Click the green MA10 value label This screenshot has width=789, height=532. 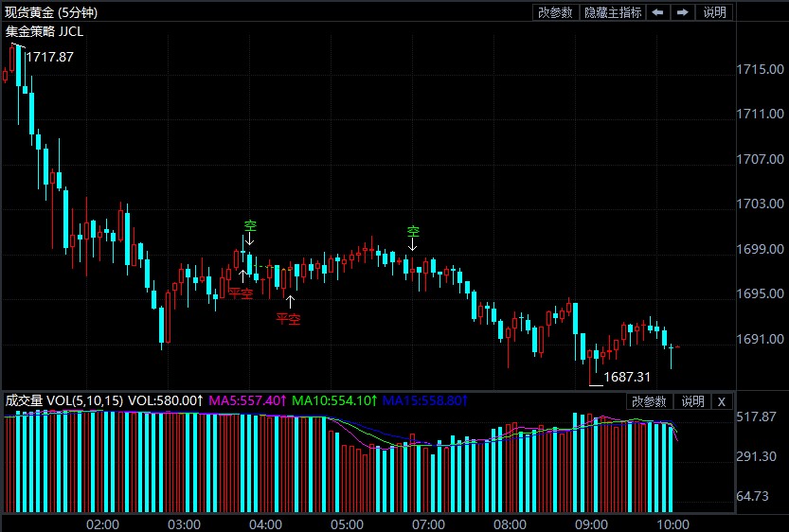[x=334, y=401]
